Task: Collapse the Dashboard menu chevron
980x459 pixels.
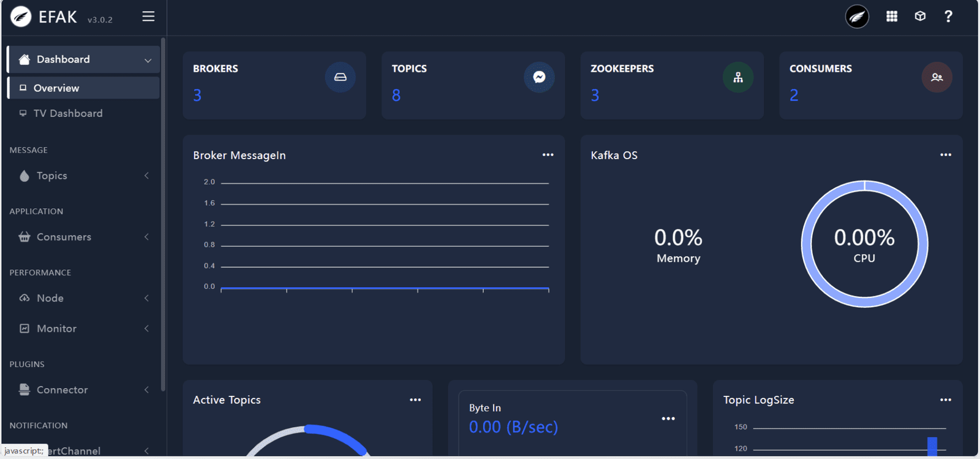Action: pyautogui.click(x=148, y=60)
